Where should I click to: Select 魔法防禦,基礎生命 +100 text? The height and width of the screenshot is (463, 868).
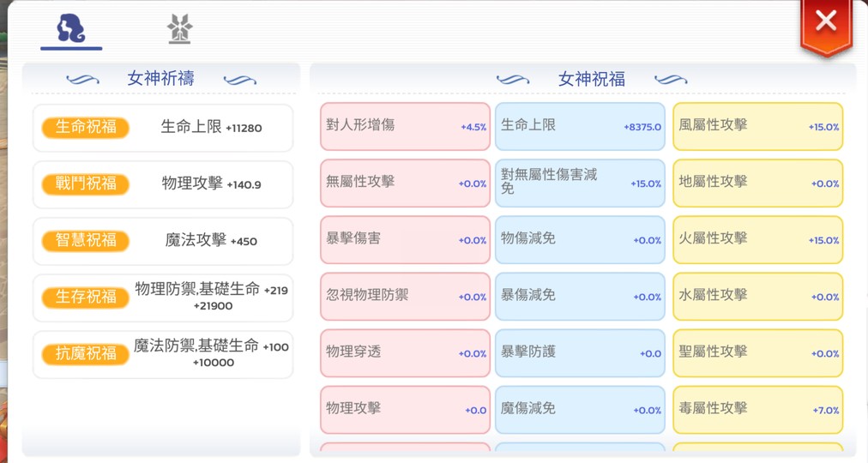pos(212,346)
